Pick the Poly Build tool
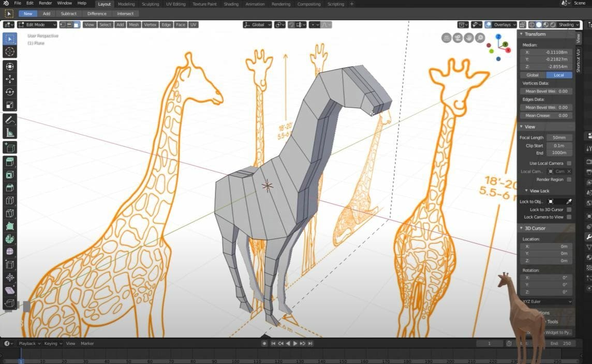592x364 pixels. (10, 226)
